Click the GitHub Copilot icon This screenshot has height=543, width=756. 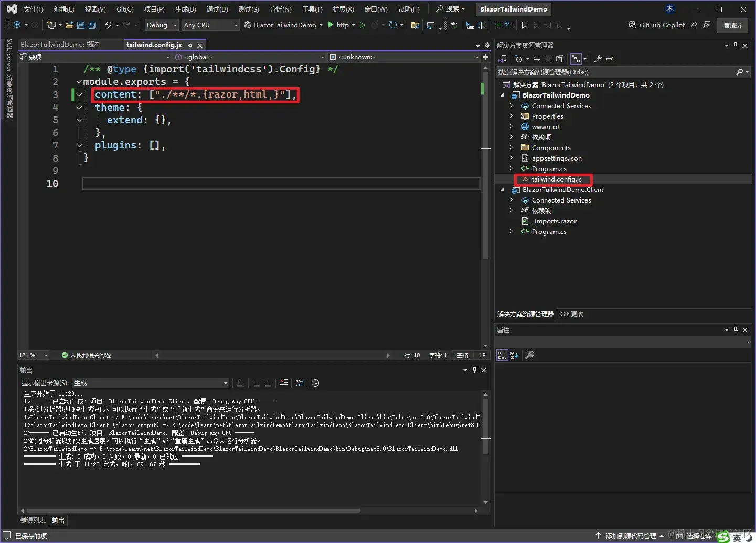(x=632, y=25)
